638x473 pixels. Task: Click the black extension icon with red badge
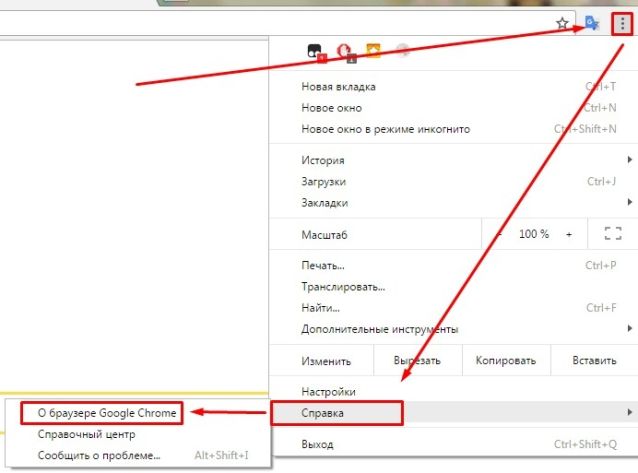317,53
